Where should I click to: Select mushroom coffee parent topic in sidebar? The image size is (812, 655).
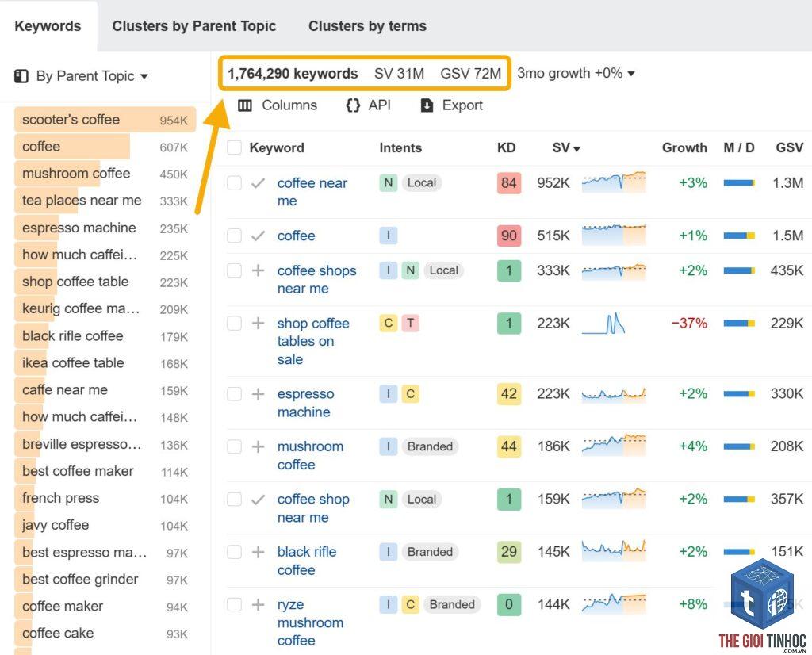[105, 174]
